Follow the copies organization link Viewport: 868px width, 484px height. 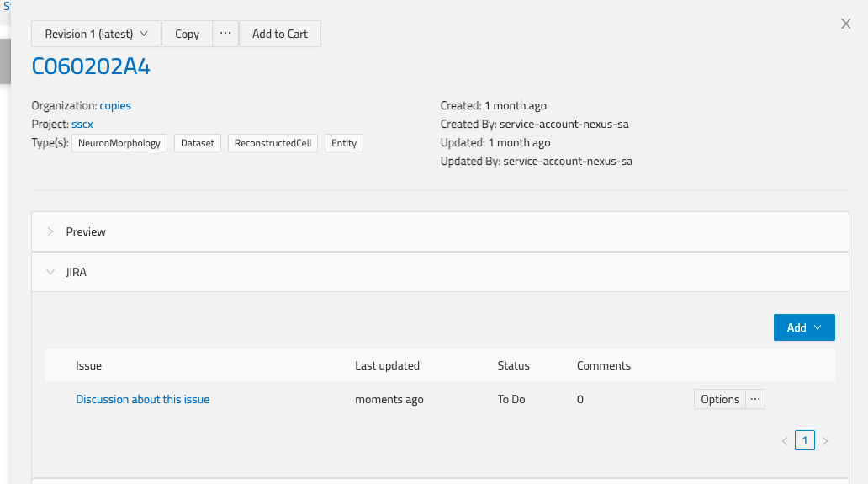click(x=115, y=105)
